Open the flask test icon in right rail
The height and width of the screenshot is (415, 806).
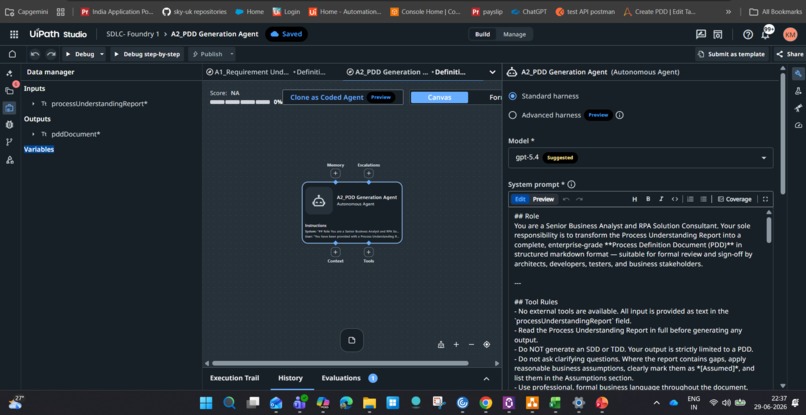coord(798,91)
